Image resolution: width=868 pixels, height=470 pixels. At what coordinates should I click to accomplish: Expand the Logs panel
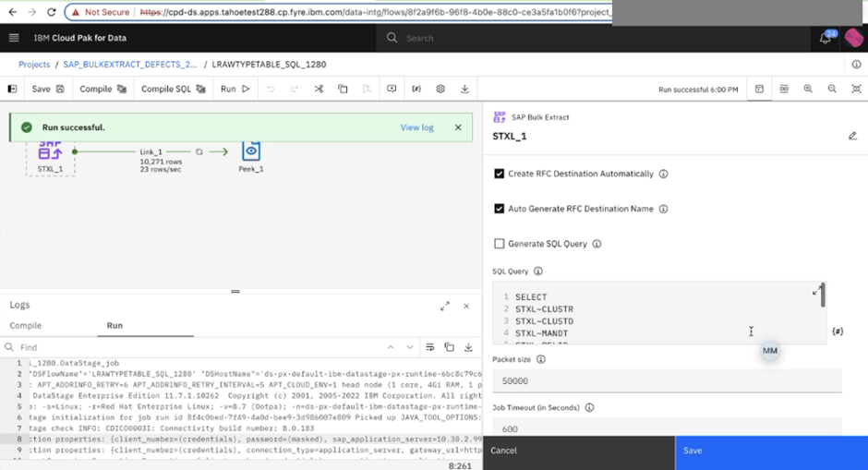(x=445, y=307)
